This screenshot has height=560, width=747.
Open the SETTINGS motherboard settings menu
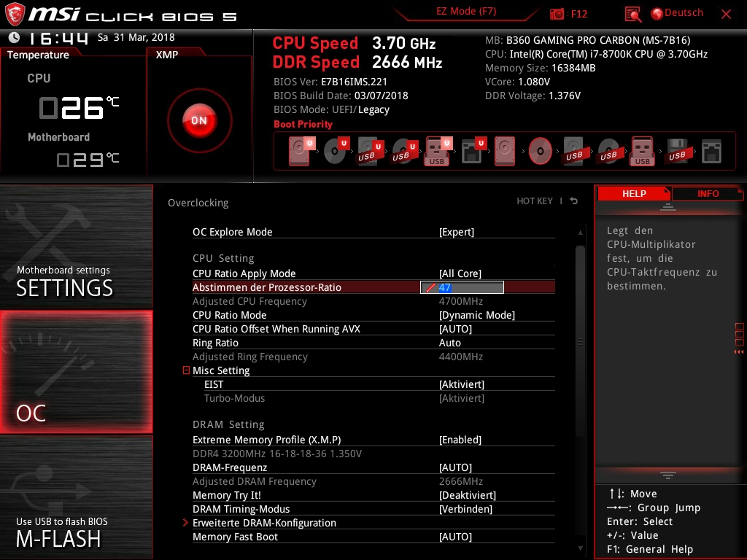(x=76, y=246)
